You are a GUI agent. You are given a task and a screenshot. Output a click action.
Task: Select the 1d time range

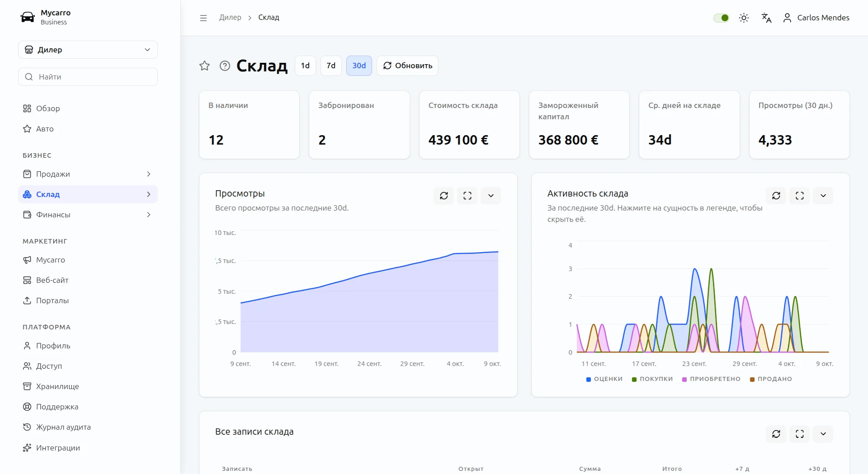(305, 66)
